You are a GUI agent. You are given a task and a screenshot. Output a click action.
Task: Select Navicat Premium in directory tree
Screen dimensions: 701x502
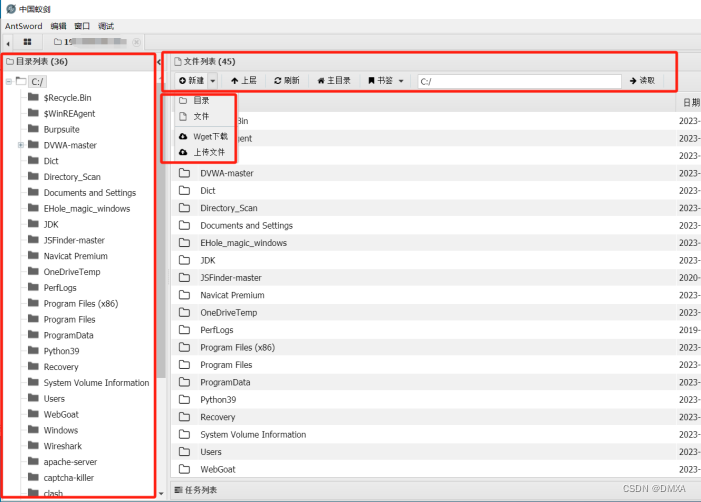tap(76, 256)
